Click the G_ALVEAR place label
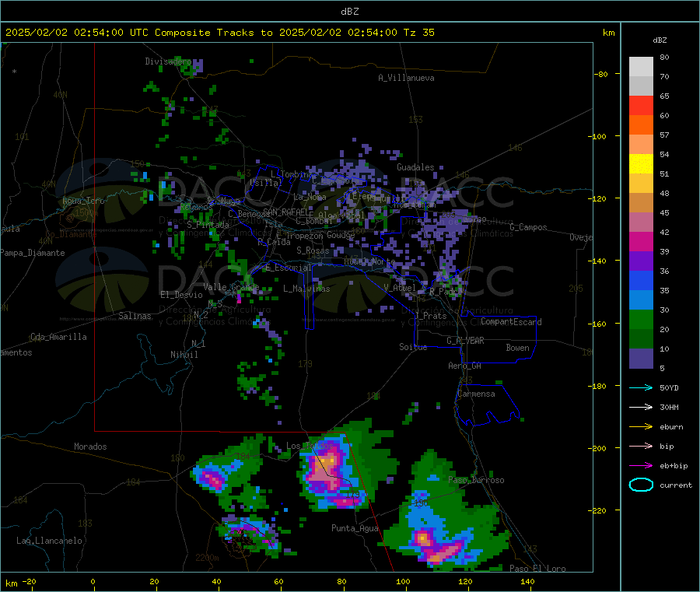Screen dimensions: 700x592 coord(465,341)
